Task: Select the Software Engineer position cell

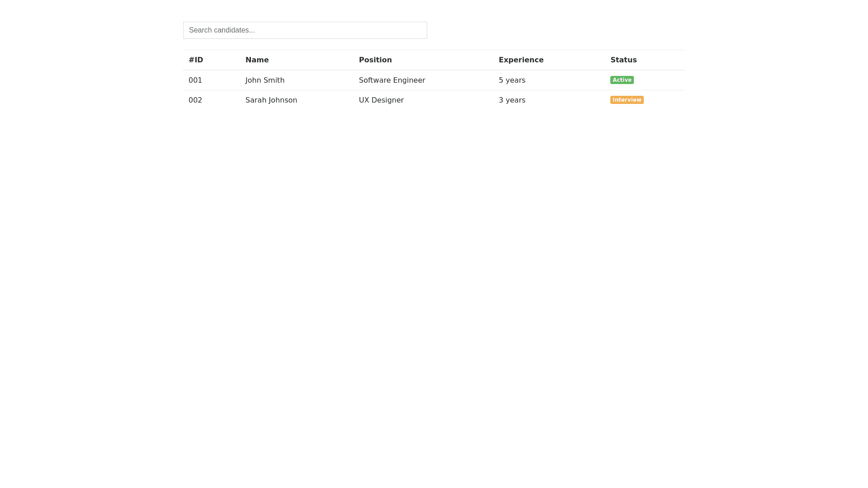Action: point(392,80)
